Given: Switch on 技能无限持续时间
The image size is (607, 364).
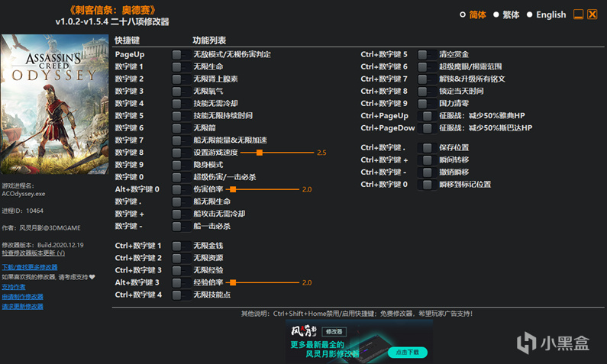Looking at the screenshot, I should (x=181, y=116).
